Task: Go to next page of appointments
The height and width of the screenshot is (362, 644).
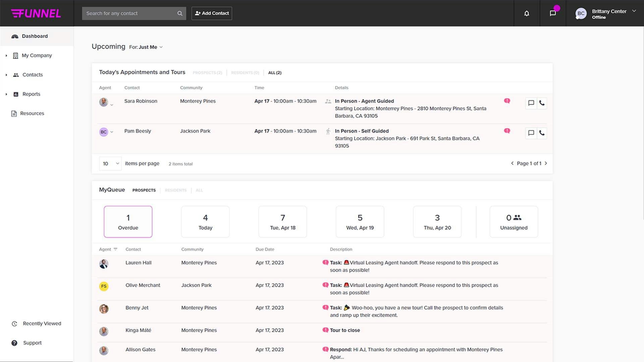Action: click(546, 163)
